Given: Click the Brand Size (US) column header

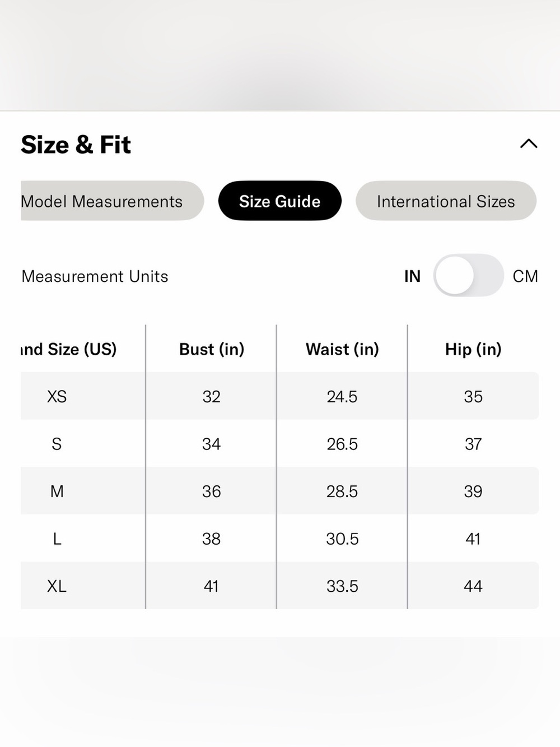Looking at the screenshot, I should coord(69,349).
